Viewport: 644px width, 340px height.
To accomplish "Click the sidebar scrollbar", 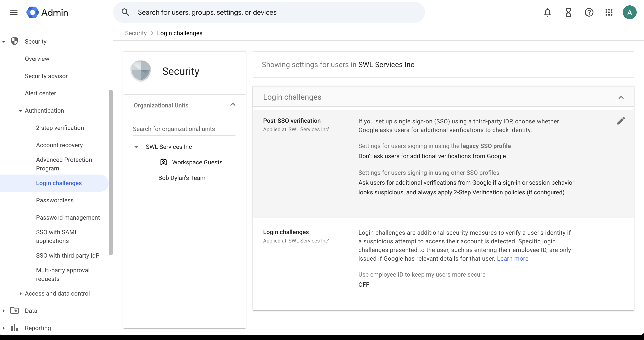I will click(x=111, y=172).
